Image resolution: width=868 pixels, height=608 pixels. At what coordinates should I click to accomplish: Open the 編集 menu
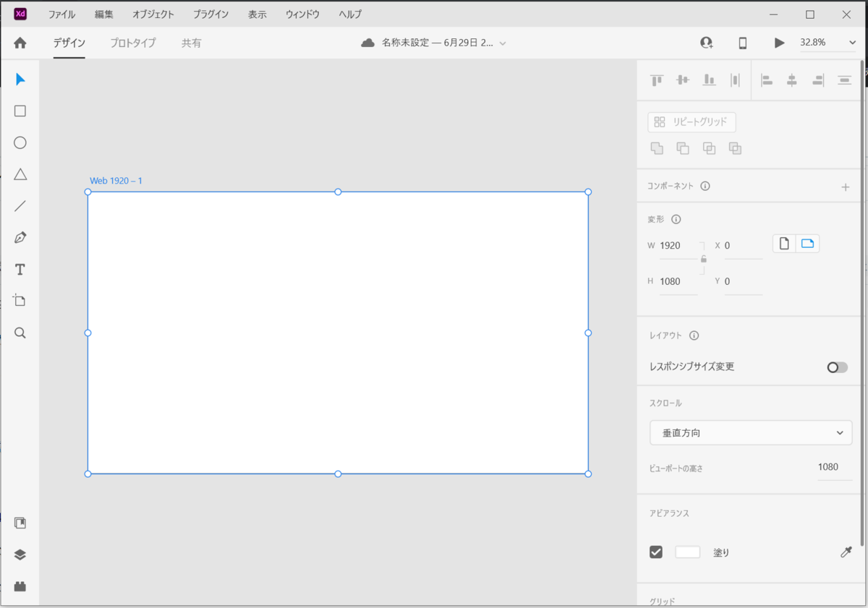pyautogui.click(x=104, y=14)
